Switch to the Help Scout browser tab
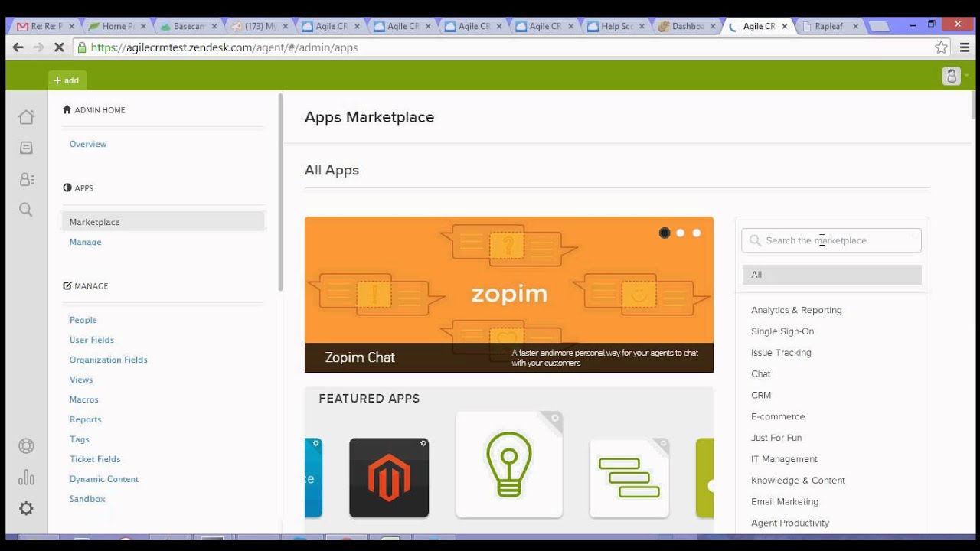Screen dimensions: 980x551 [x=616, y=26]
